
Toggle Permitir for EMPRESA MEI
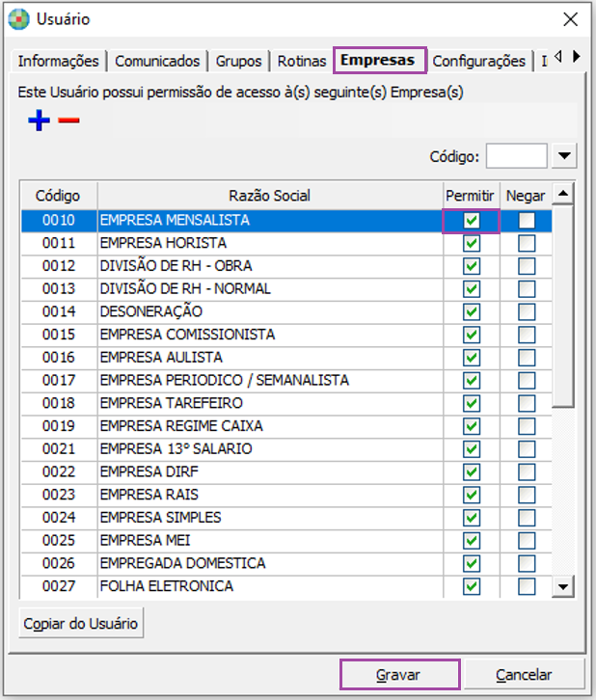click(472, 541)
